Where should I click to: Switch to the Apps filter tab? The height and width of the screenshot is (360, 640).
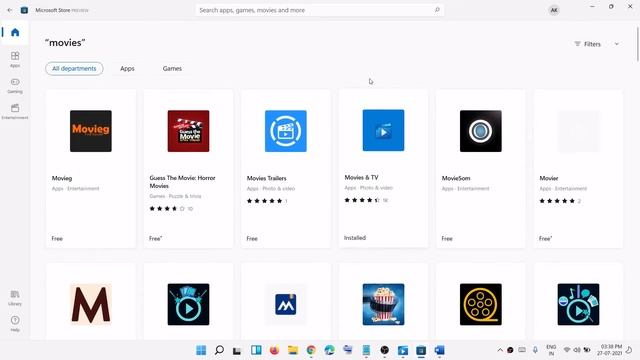[x=127, y=69]
